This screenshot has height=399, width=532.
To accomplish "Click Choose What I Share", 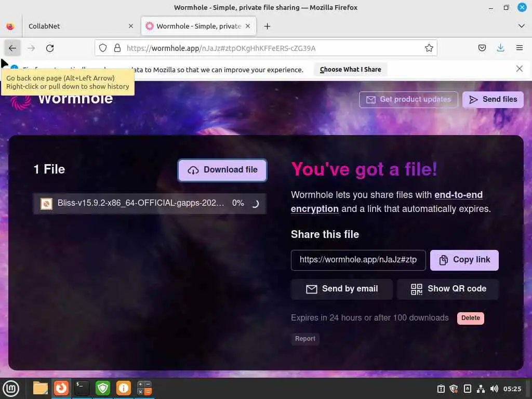I will pos(351,70).
